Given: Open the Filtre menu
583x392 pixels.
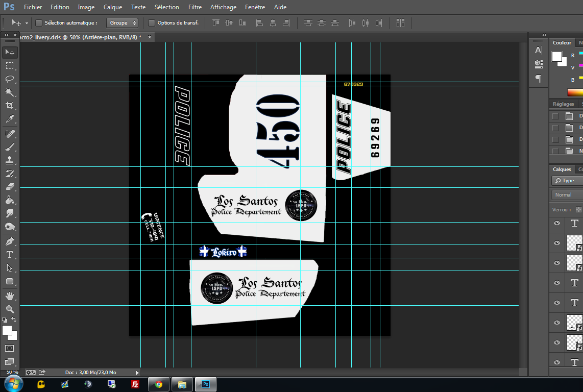Looking at the screenshot, I should (195, 7).
